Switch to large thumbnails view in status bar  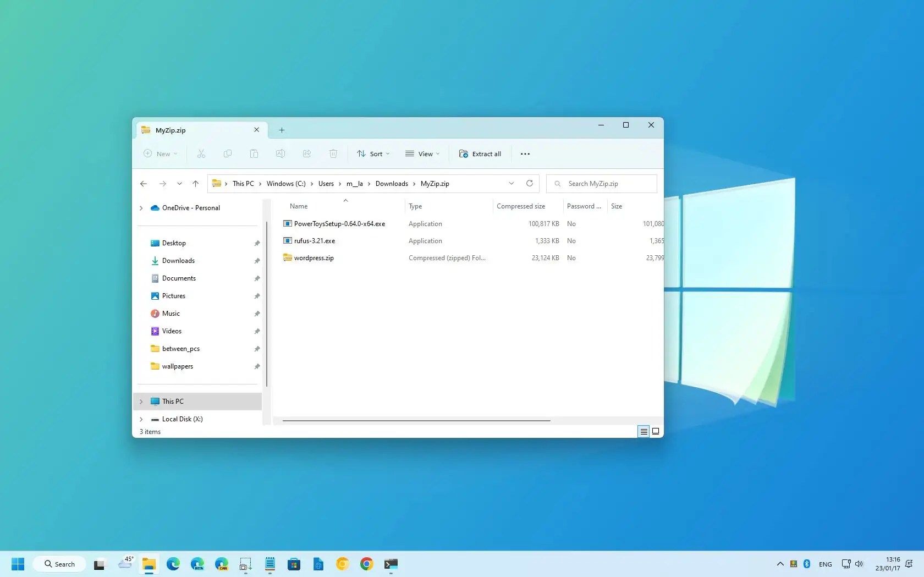tap(655, 431)
